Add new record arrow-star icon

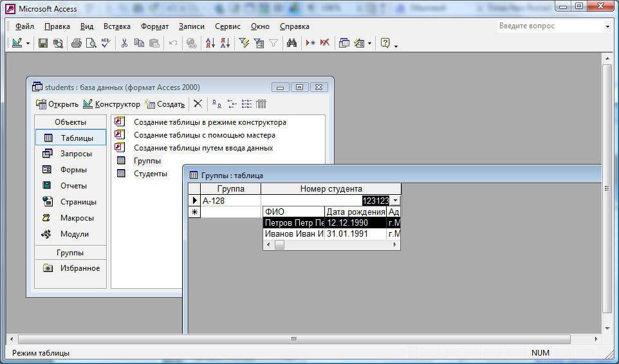[311, 43]
